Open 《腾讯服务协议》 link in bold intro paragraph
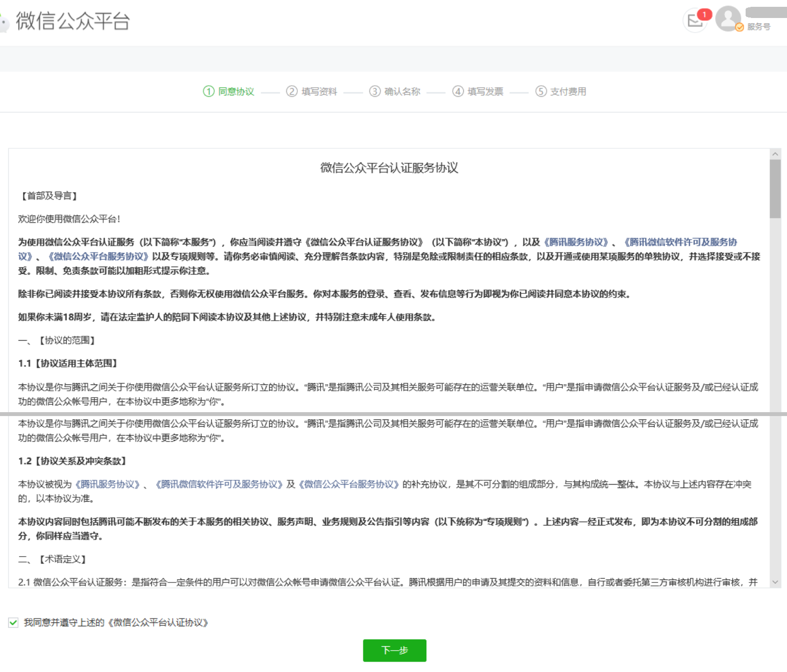Screen dimensions: 787x672 coord(576,242)
